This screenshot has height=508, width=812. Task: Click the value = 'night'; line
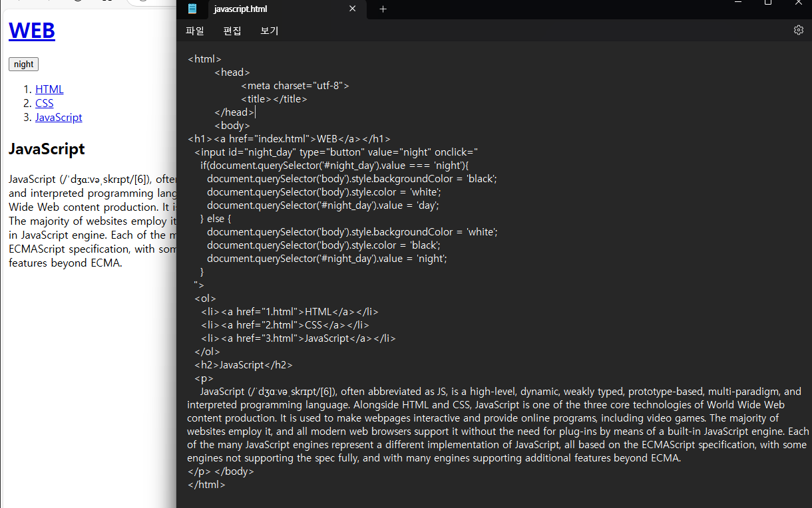click(327, 259)
